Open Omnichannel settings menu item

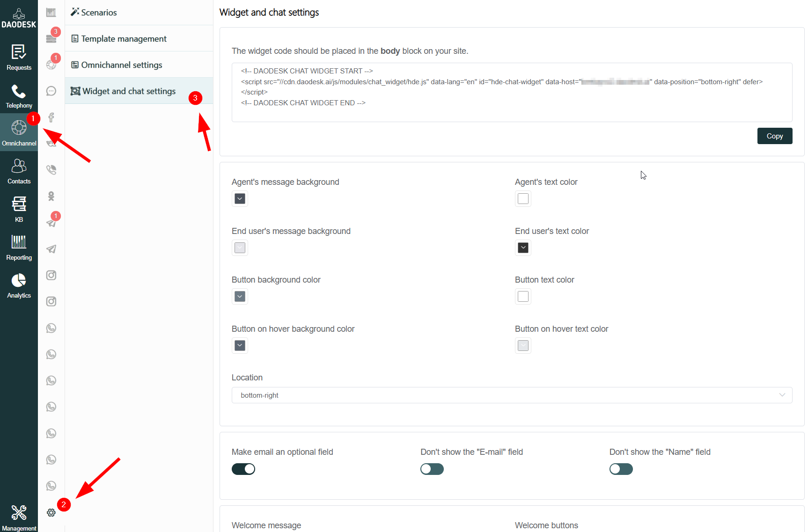coord(139,65)
